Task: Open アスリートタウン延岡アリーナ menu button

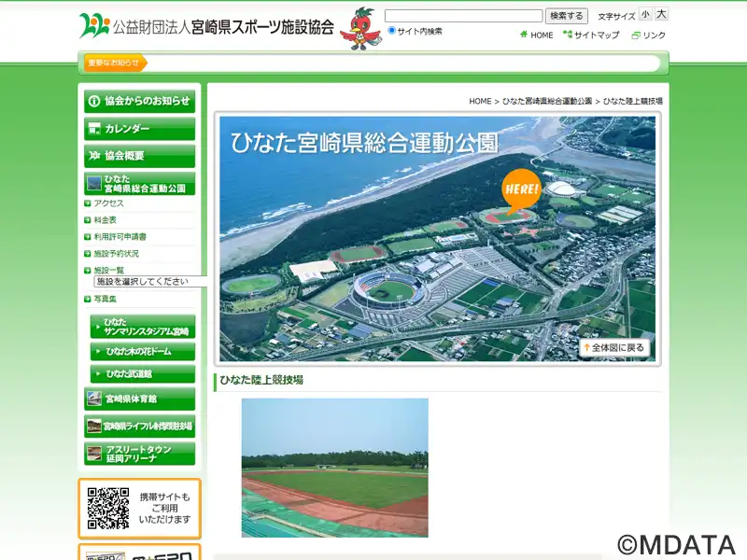Action: (x=139, y=454)
